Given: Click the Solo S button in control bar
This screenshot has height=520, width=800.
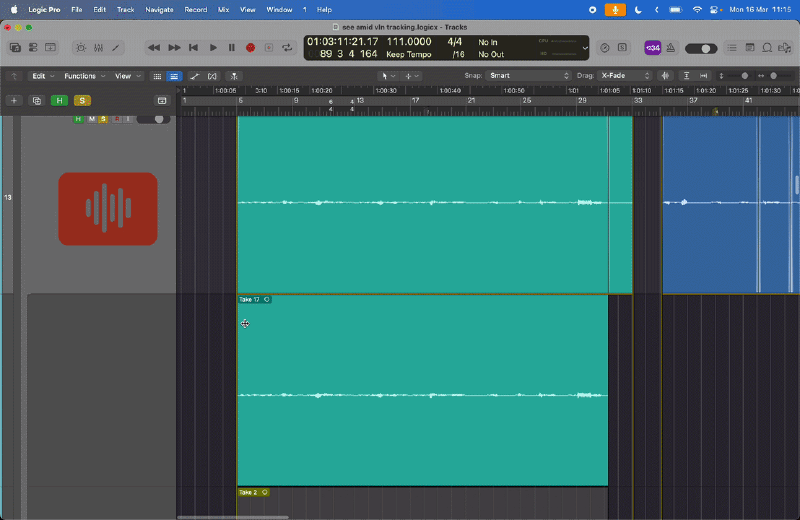Looking at the screenshot, I should (622, 47).
